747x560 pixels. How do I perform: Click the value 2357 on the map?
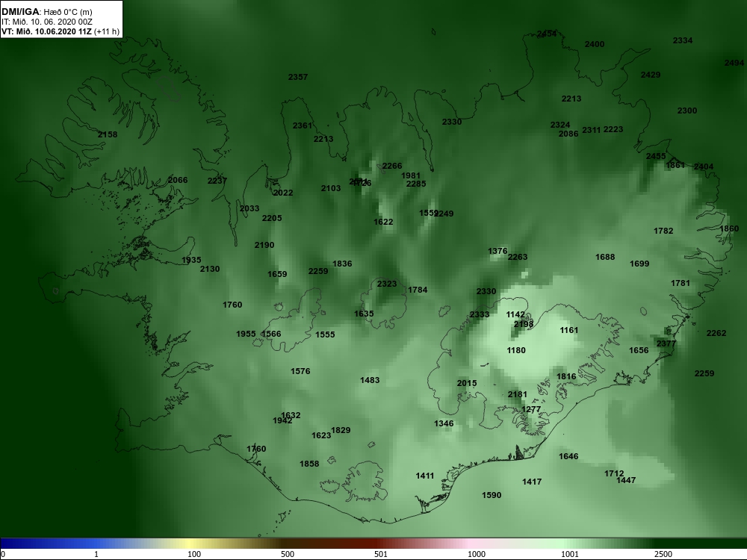pyautogui.click(x=298, y=77)
